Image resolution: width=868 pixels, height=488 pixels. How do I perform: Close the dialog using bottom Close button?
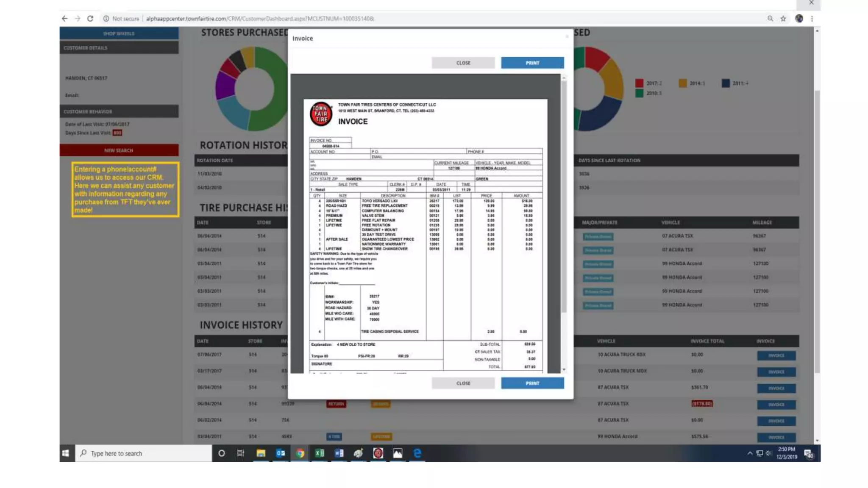[463, 383]
